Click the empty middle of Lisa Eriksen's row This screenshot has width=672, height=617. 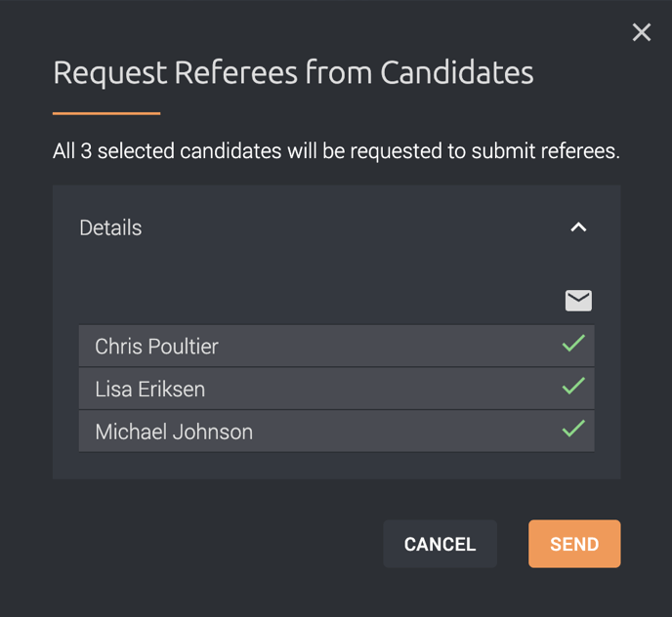click(382, 389)
